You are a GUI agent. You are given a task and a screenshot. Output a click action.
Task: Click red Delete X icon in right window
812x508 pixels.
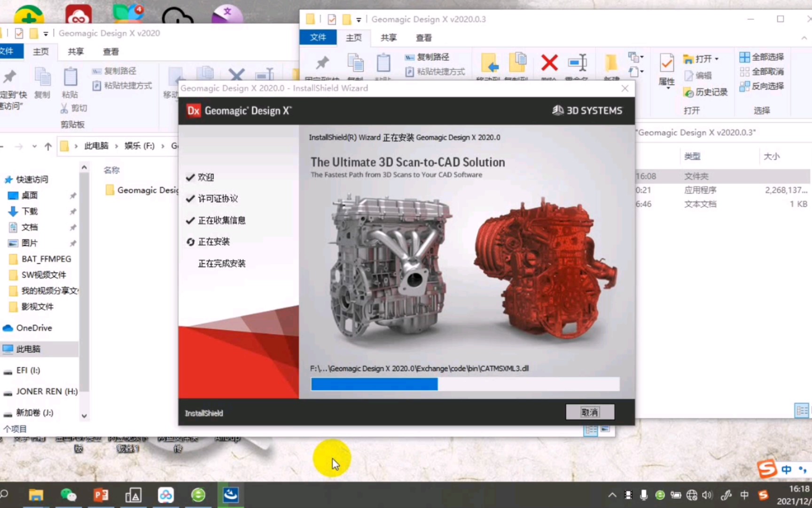coord(549,63)
